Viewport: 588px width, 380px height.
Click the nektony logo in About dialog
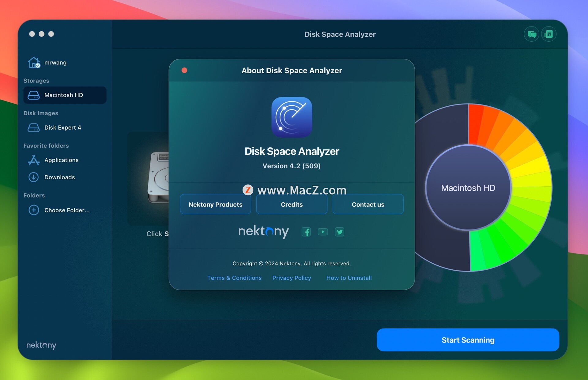click(264, 232)
